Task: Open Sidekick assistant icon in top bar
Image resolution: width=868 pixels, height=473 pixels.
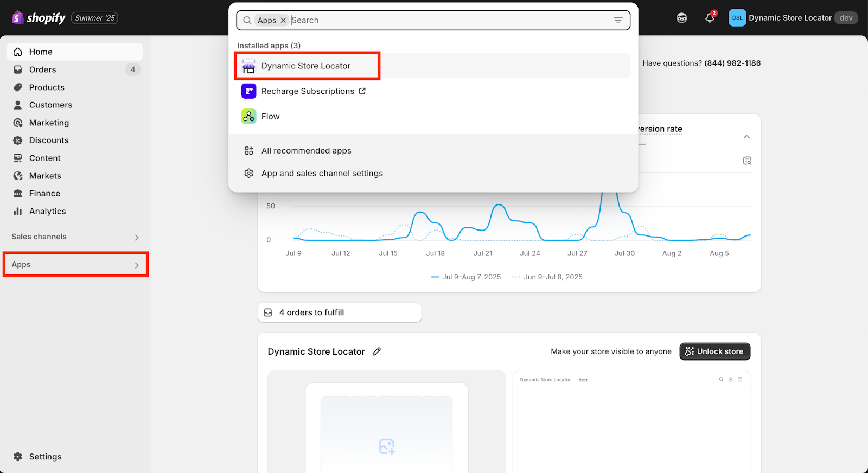Action: click(682, 18)
